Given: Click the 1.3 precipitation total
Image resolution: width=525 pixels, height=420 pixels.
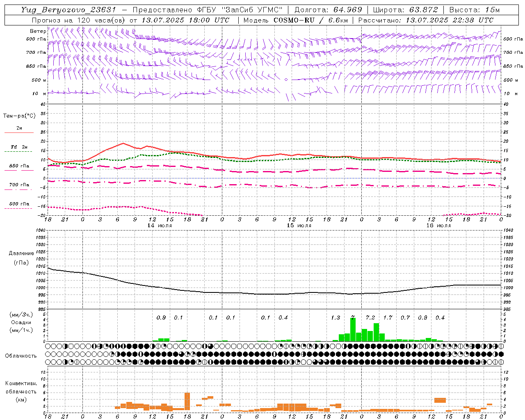Looking at the screenshot, I should (x=336, y=318).
